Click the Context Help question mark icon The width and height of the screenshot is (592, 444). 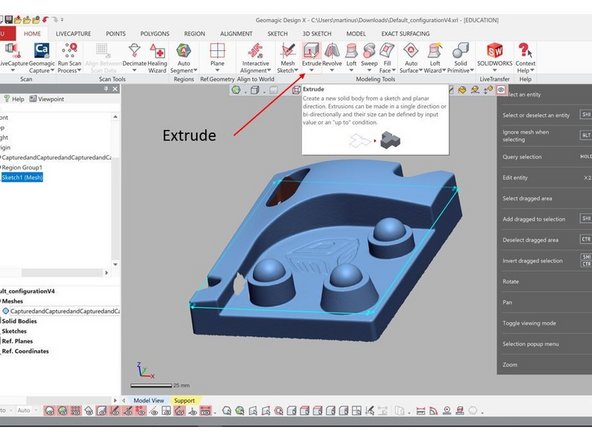pyautogui.click(x=525, y=50)
